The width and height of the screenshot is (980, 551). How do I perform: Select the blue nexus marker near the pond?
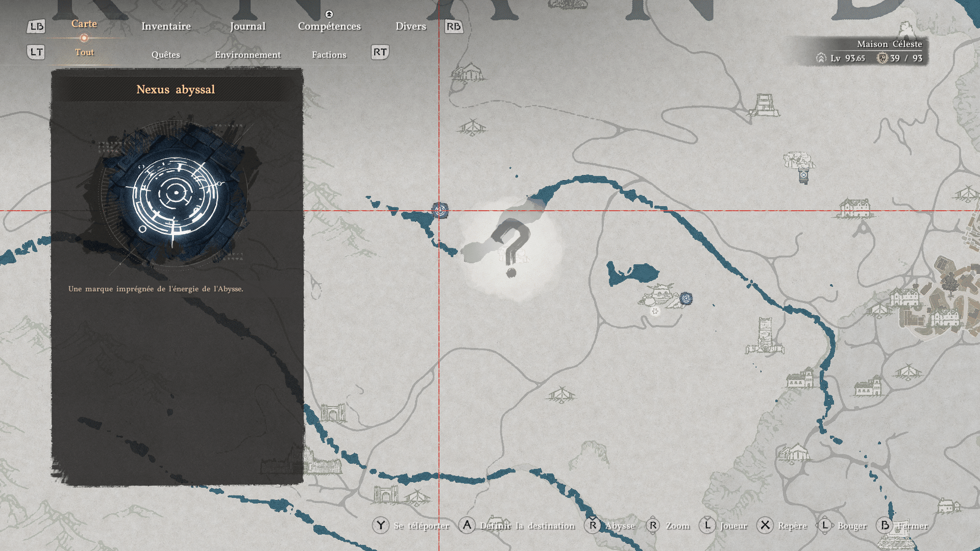(x=686, y=298)
